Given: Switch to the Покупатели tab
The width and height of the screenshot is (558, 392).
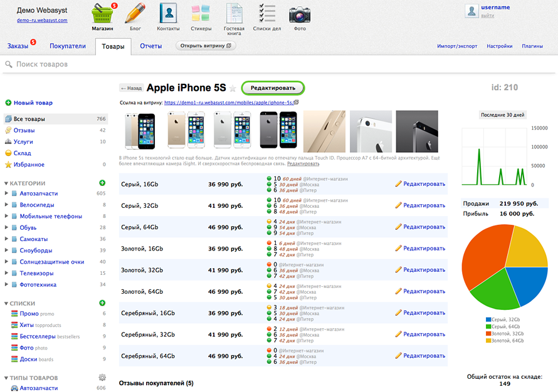Looking at the screenshot, I should click(68, 46).
